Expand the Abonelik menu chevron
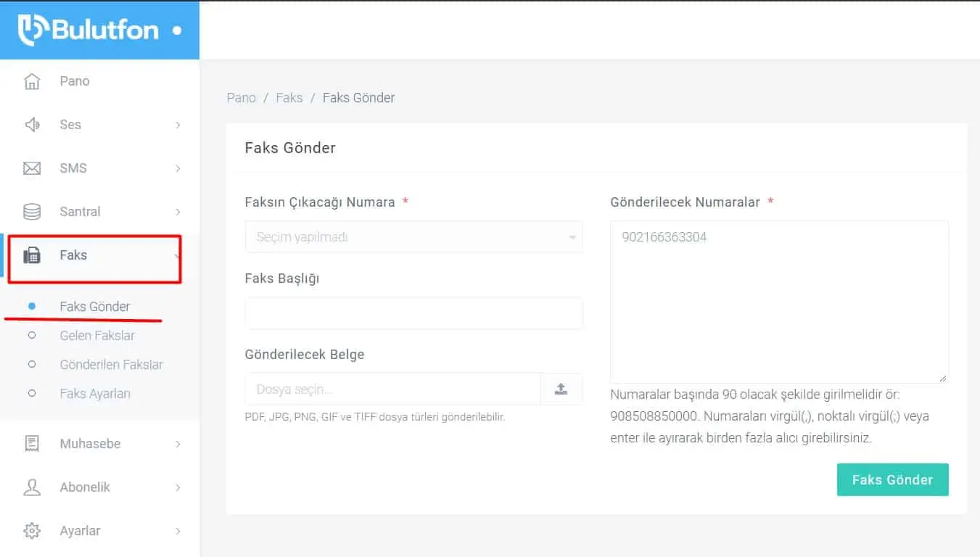This screenshot has height=557, width=980. pyautogui.click(x=178, y=487)
